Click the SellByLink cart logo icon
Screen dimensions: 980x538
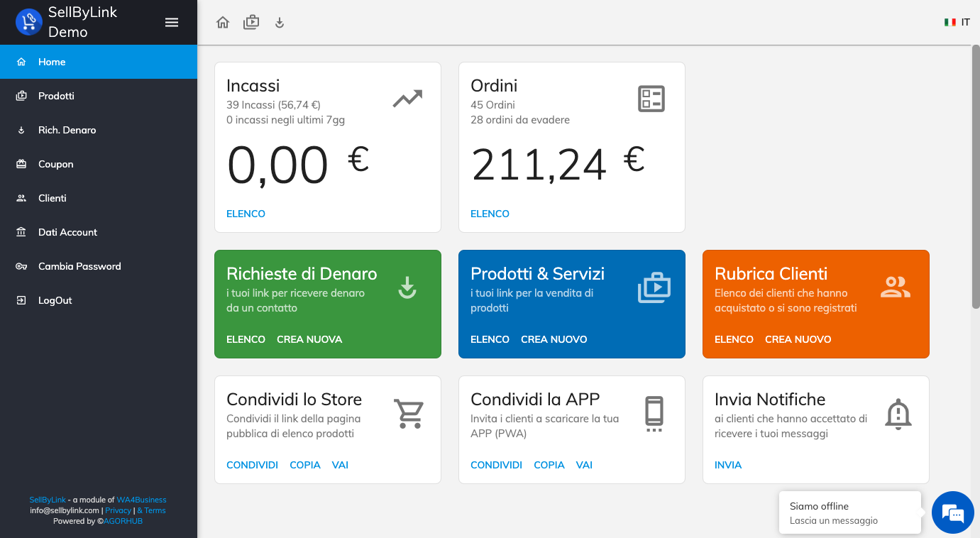point(29,22)
